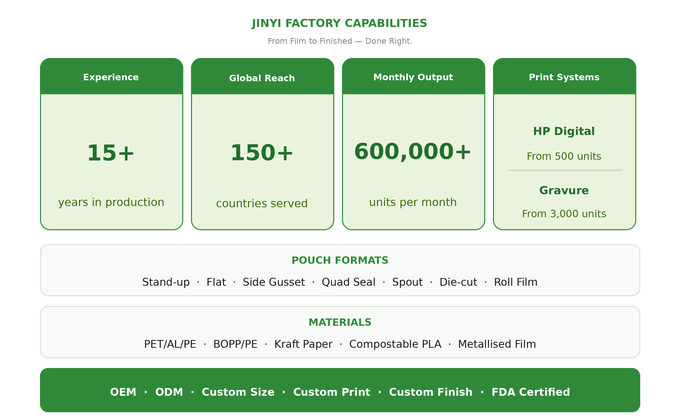Click 'ODM' in the green banner
The width and height of the screenshot is (680, 420).
(x=169, y=392)
